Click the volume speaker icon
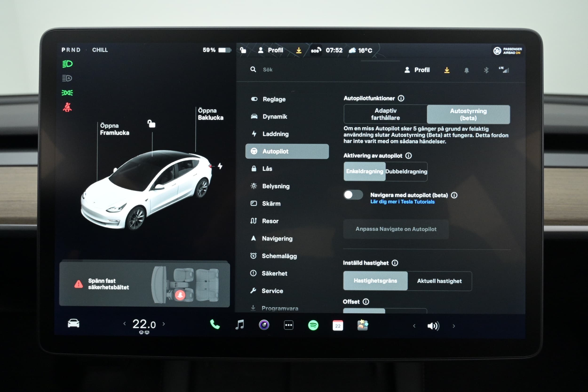The image size is (588, 392). pos(433,326)
